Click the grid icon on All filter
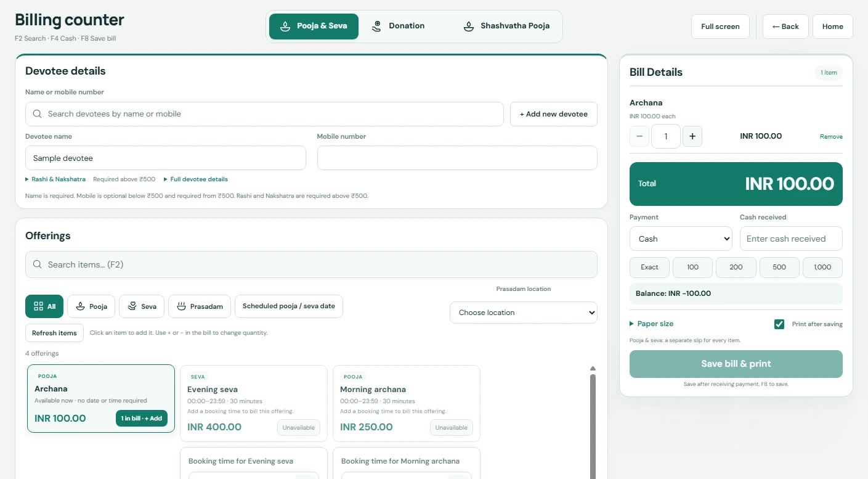 38,306
